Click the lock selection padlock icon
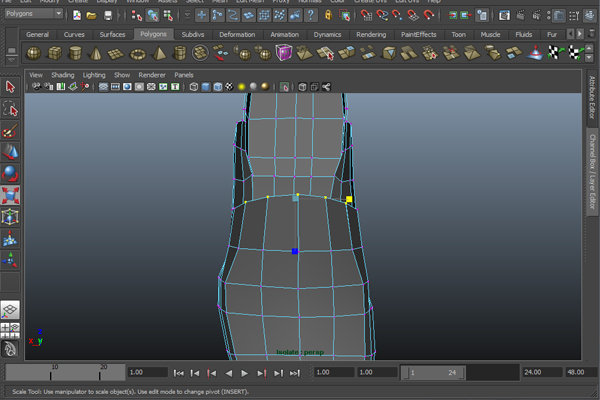This screenshot has height=400, width=600. click(x=328, y=15)
